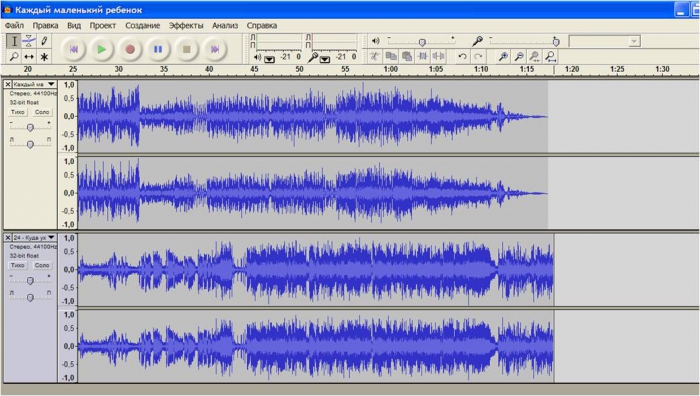The width and height of the screenshot is (700, 396).
Task: Mute the 'Каждый ма' track with Тихо
Action: 18,112
